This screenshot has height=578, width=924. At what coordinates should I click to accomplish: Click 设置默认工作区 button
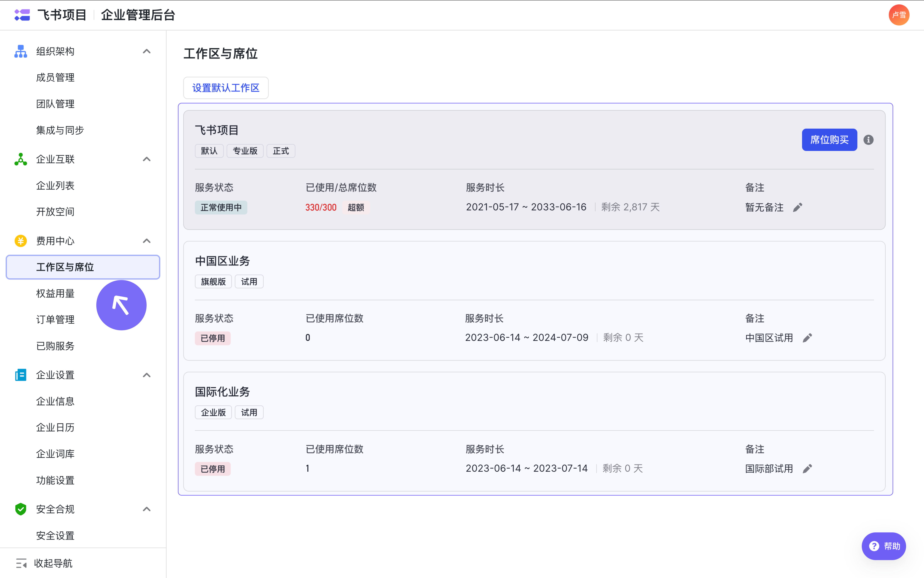point(226,88)
